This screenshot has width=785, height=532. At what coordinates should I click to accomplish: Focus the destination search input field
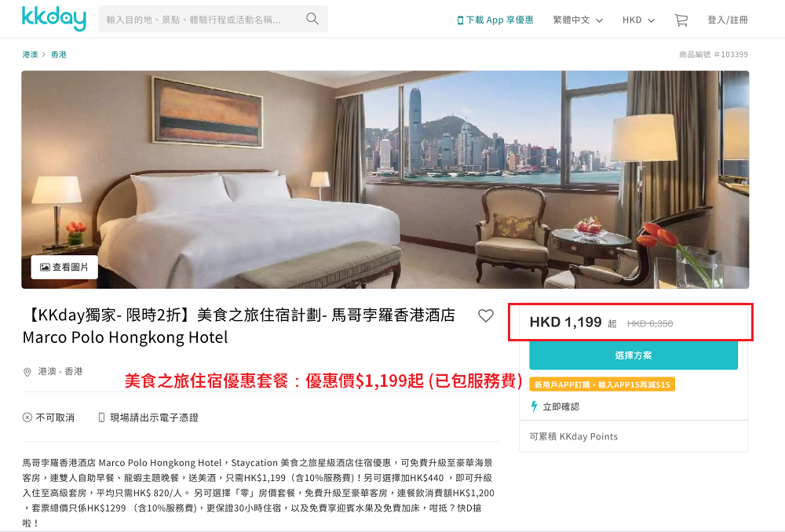pyautogui.click(x=200, y=20)
